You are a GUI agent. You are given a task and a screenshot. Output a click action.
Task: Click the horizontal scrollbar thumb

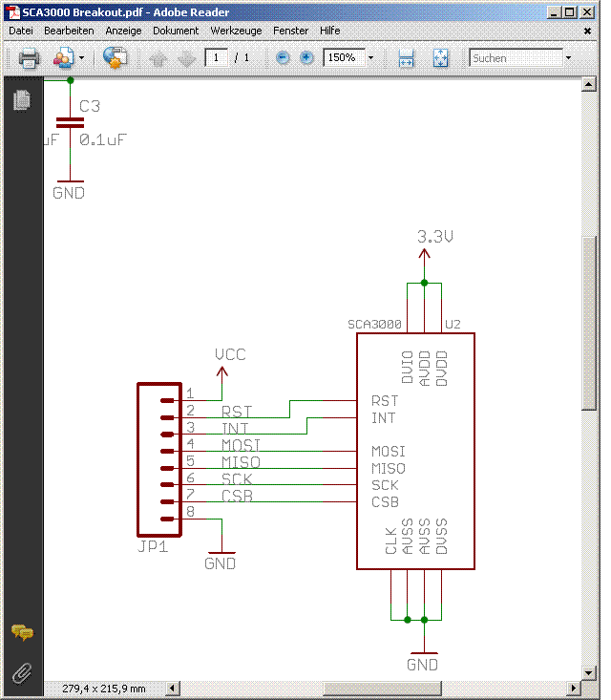382,689
